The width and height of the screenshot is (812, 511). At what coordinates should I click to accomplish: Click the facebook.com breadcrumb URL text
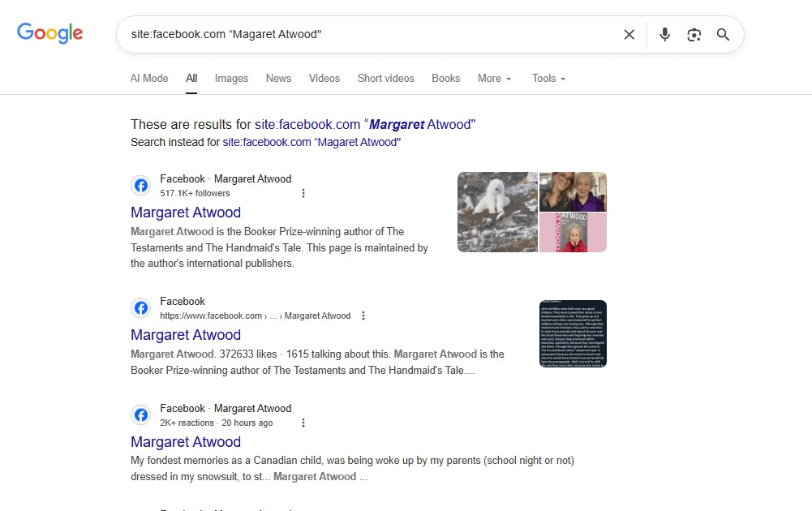coord(256,316)
